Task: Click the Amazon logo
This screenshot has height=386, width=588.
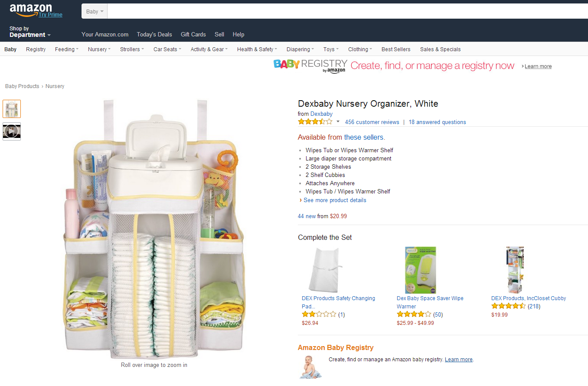Action: point(30,9)
